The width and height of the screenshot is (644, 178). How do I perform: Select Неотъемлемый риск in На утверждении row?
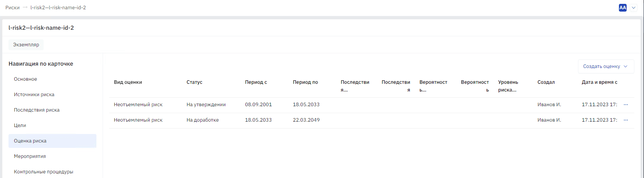point(138,105)
